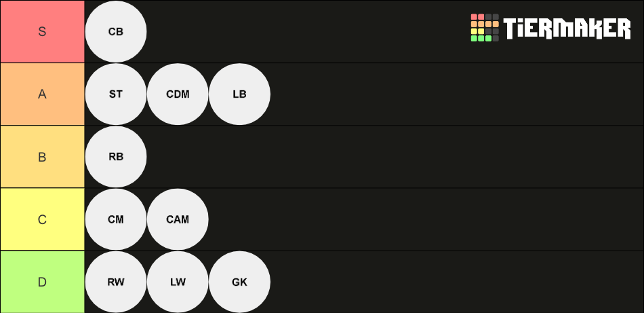Screen dimensions: 644x313
Task: Select the ST position circle
Action: 116,94
